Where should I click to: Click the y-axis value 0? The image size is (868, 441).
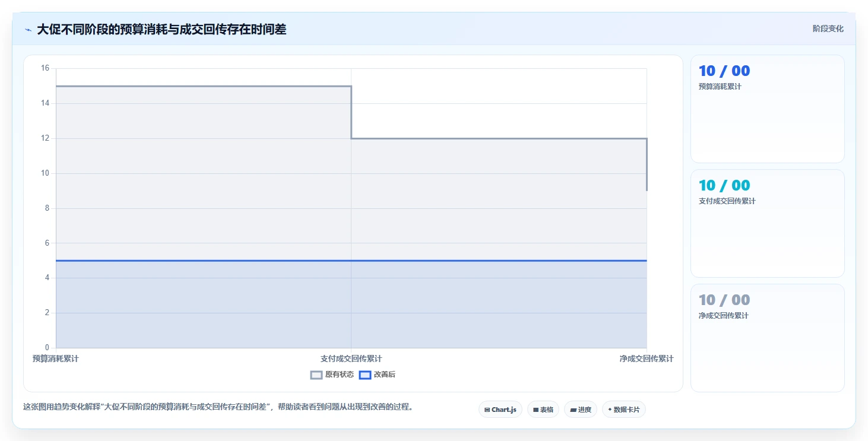(x=47, y=348)
